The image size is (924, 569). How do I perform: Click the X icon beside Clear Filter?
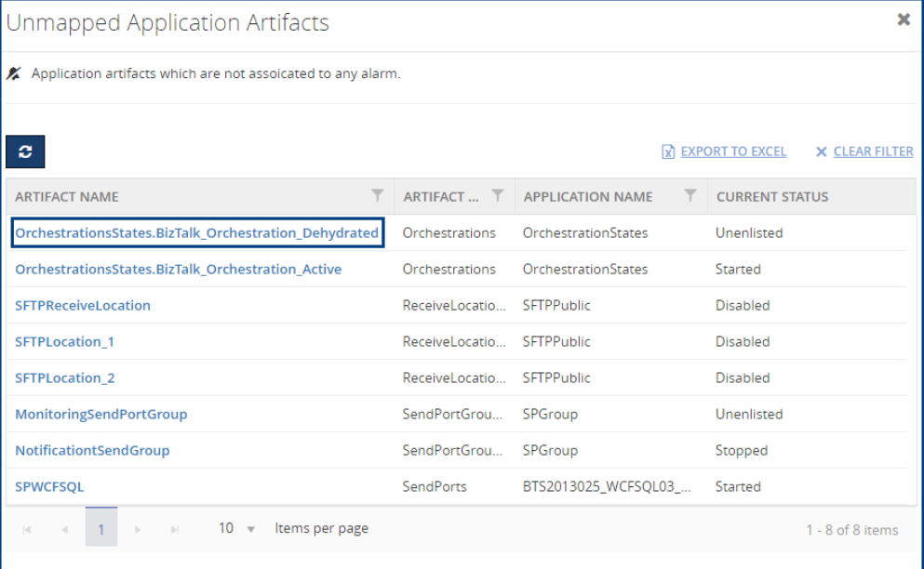pyautogui.click(x=821, y=152)
